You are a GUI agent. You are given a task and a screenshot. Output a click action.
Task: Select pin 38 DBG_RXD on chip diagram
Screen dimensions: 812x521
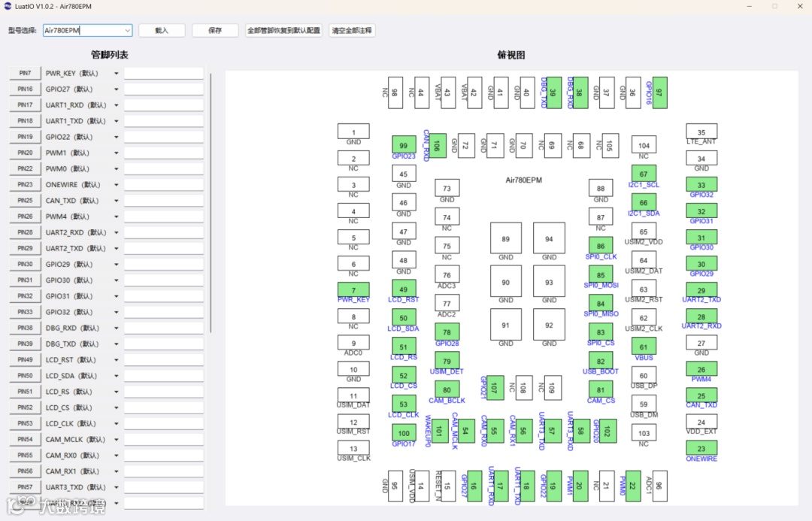(x=580, y=92)
